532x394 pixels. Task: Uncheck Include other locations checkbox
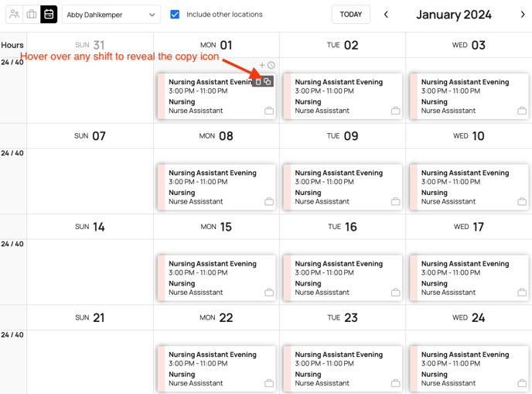(x=175, y=14)
